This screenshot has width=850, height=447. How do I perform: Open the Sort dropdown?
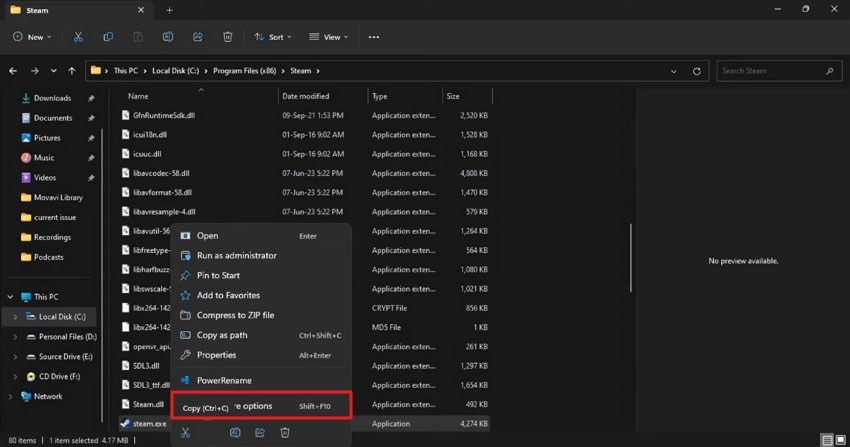tap(273, 37)
